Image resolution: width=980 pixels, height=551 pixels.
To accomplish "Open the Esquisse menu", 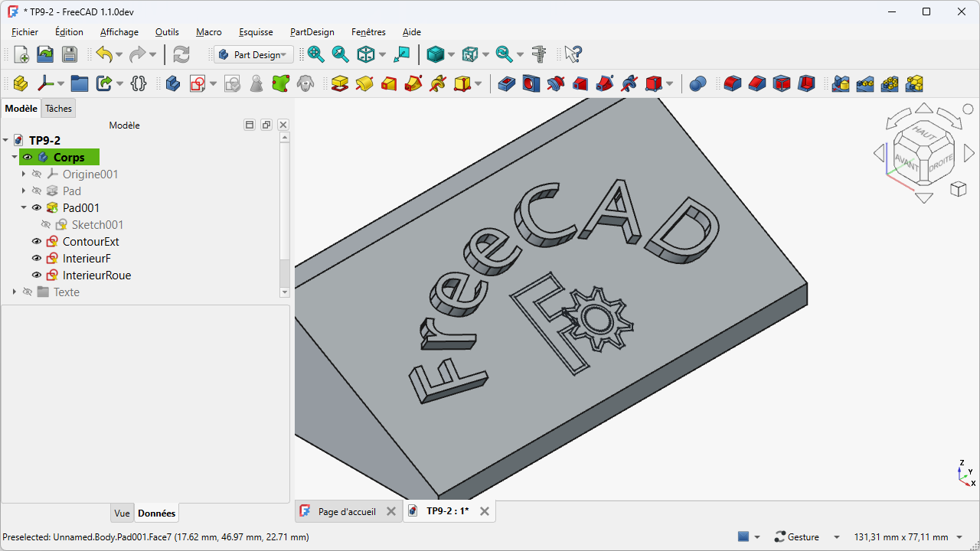I will (256, 32).
